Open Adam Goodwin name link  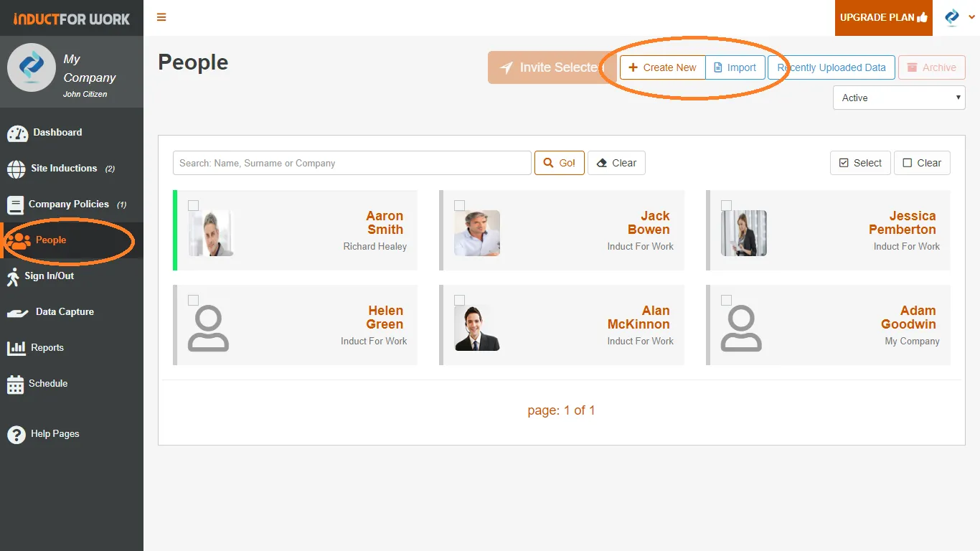909,317
